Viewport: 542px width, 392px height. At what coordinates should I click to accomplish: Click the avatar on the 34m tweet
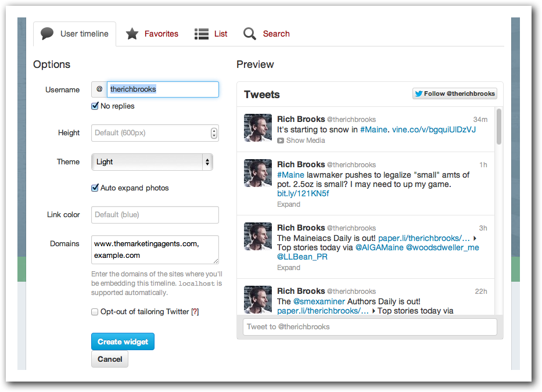pyautogui.click(x=258, y=128)
